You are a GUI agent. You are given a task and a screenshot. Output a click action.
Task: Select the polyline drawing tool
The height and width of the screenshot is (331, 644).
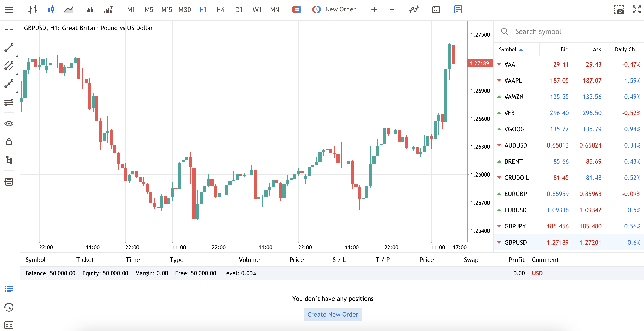tap(9, 84)
